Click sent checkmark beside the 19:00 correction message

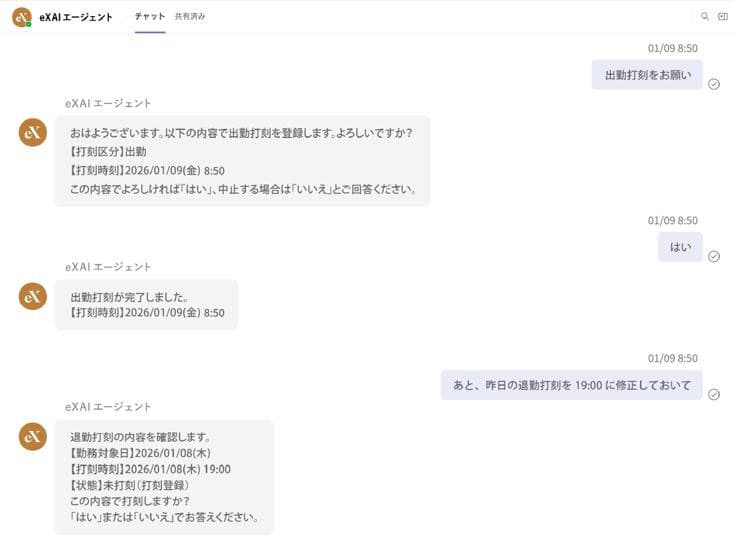coord(714,395)
